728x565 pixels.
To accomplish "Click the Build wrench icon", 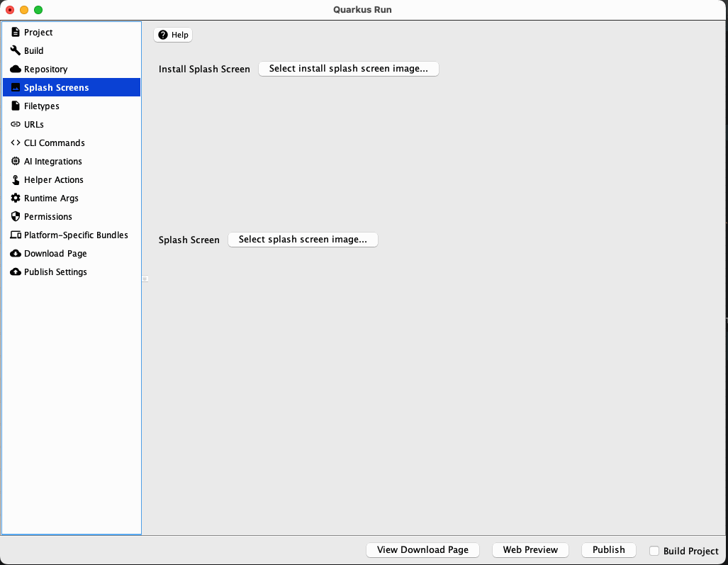I will pos(16,50).
